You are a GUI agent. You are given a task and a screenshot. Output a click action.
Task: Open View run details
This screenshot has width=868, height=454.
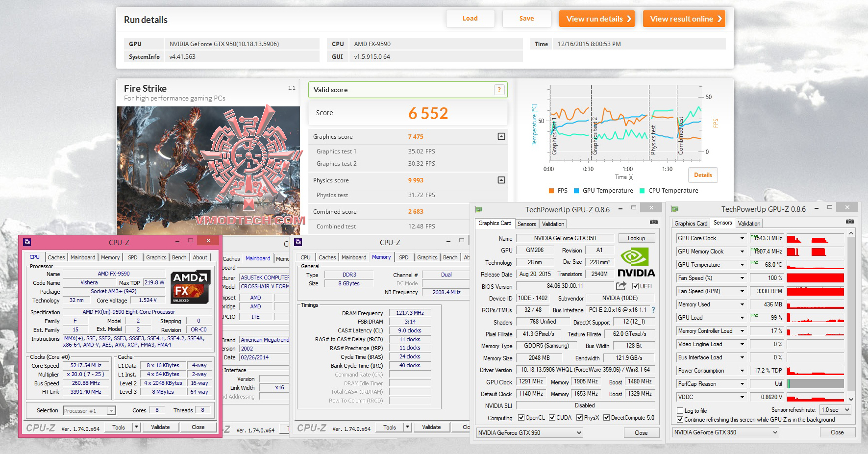(597, 19)
